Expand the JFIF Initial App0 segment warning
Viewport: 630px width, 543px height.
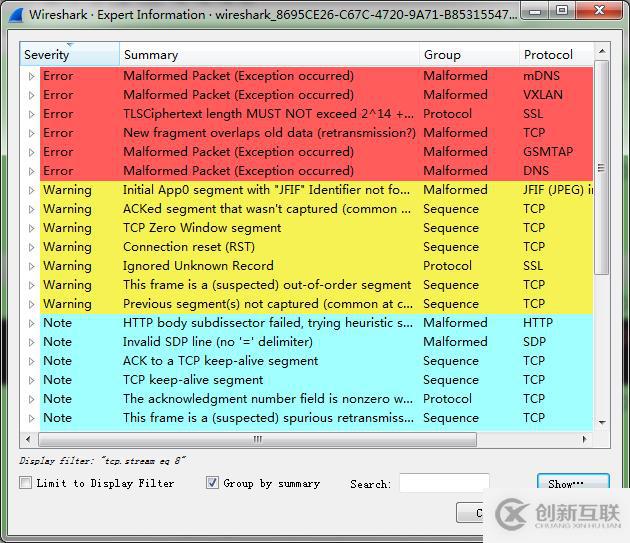[x=31, y=190]
